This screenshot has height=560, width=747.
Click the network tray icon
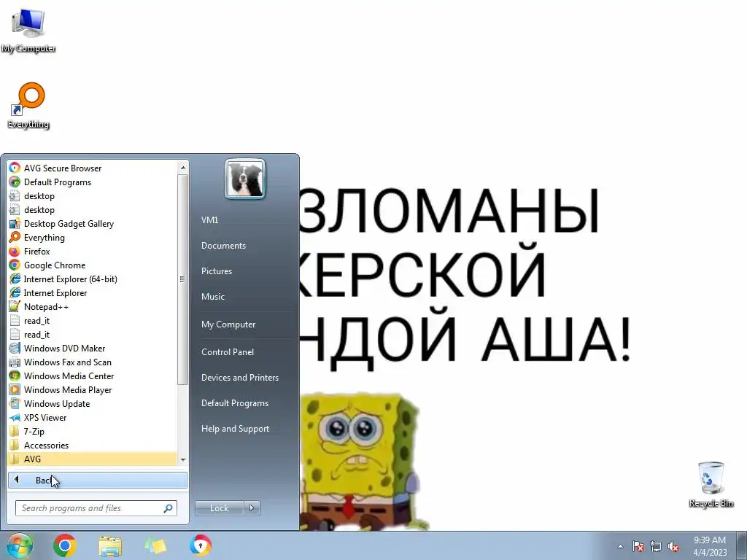click(x=656, y=546)
